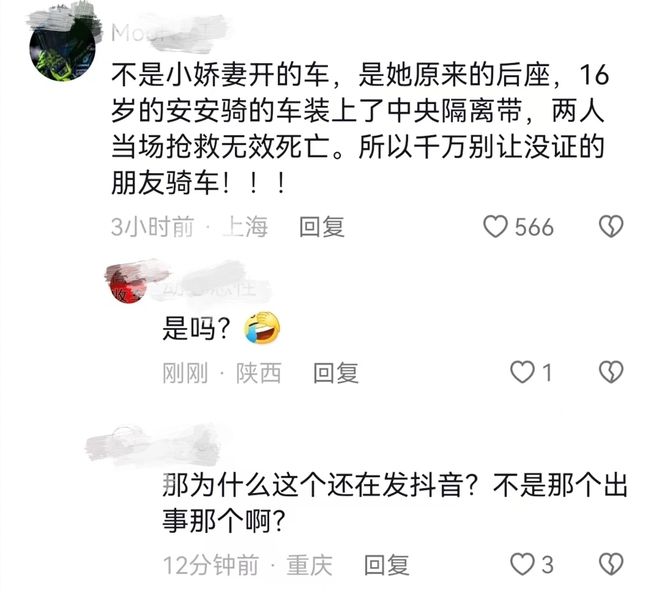Viewport: 660px width, 592px height.
Task: Like the 是吗 reply from 陕西
Action: point(522,373)
